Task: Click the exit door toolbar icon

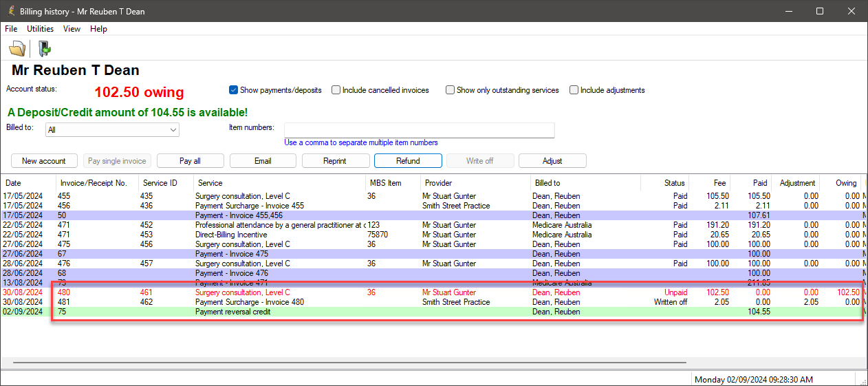Action: [x=45, y=48]
